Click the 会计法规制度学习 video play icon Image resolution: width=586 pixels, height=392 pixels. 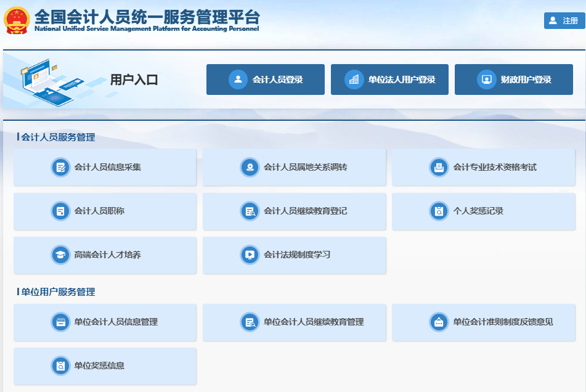coord(250,255)
